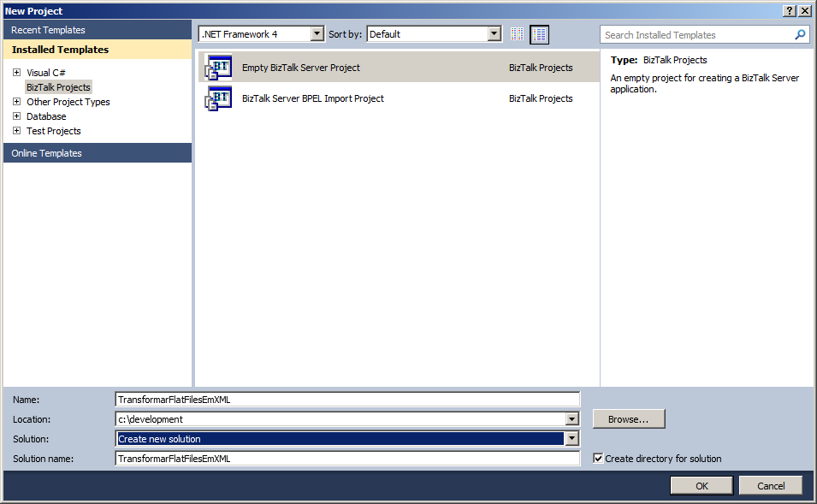This screenshot has width=817, height=504.
Task: Click the dialog help question mark button
Action: click(x=790, y=11)
